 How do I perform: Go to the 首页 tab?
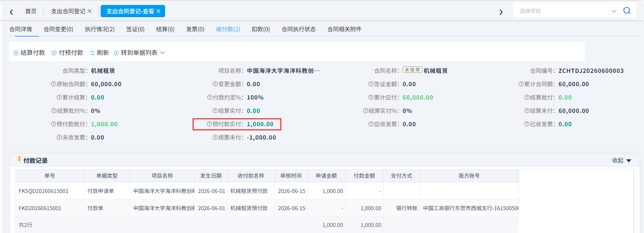(31, 11)
